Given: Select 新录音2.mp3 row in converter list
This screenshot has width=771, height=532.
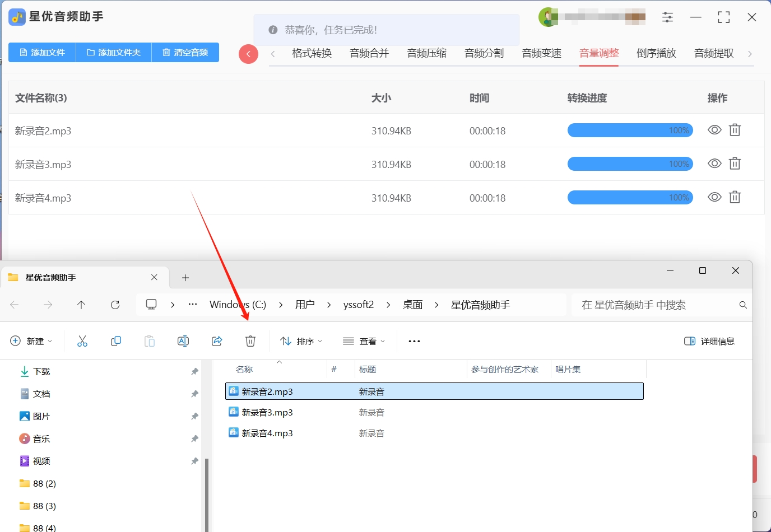Looking at the screenshot, I should [x=387, y=130].
